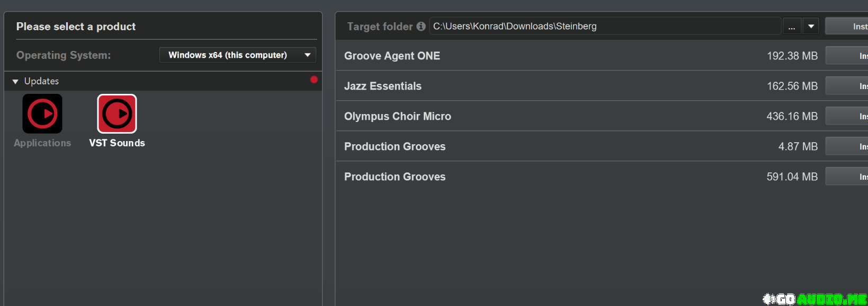The width and height of the screenshot is (868, 306).
Task: Click the top Install button beside target folder
Action: [847, 26]
